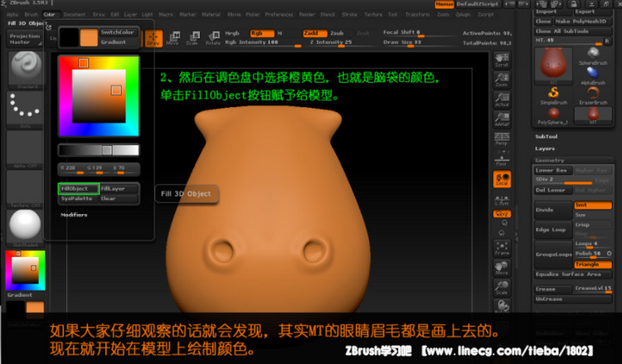The width and height of the screenshot is (622, 364).
Task: Open the Transform menu
Action: click(417, 14)
